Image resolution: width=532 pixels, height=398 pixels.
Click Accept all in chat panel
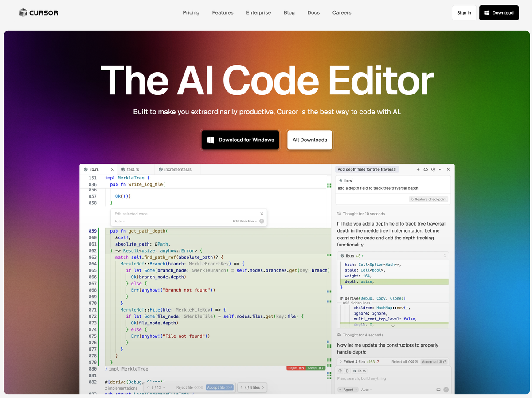[x=434, y=362]
